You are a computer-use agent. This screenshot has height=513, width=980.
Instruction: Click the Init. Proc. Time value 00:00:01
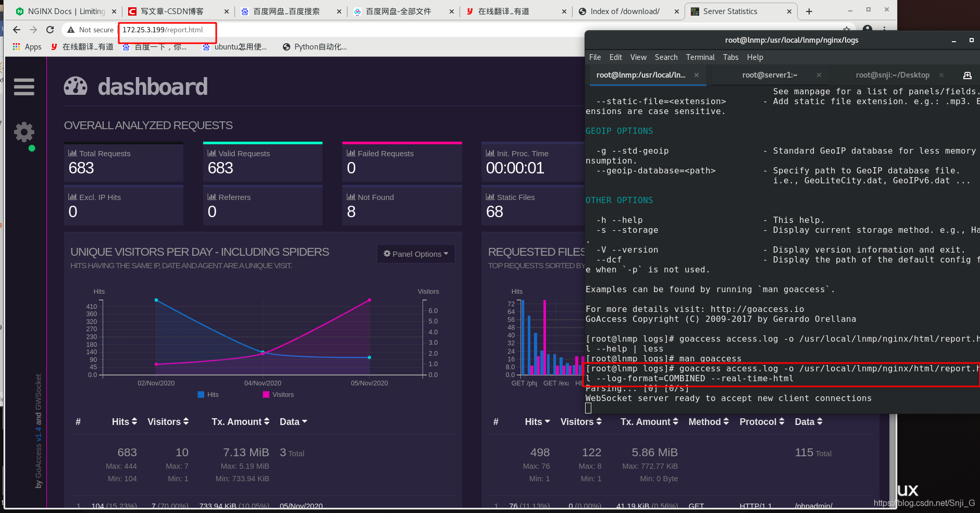(515, 168)
